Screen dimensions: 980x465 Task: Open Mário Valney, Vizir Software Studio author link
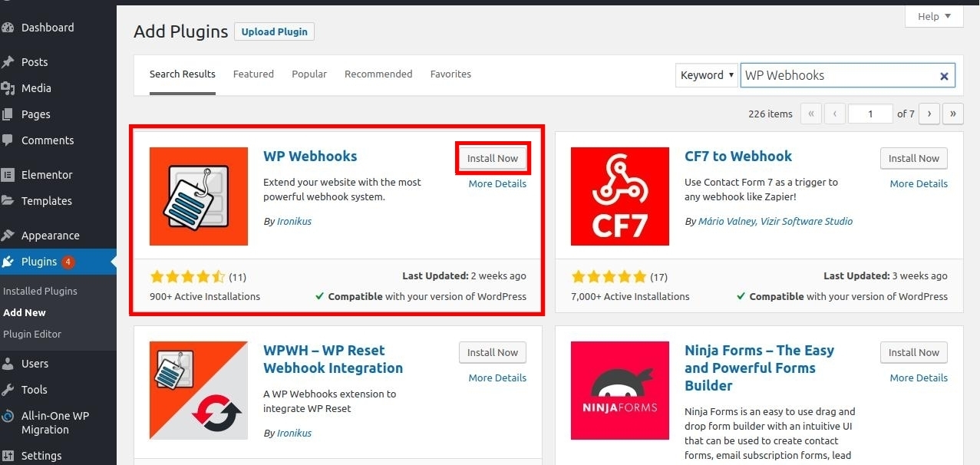775,222
